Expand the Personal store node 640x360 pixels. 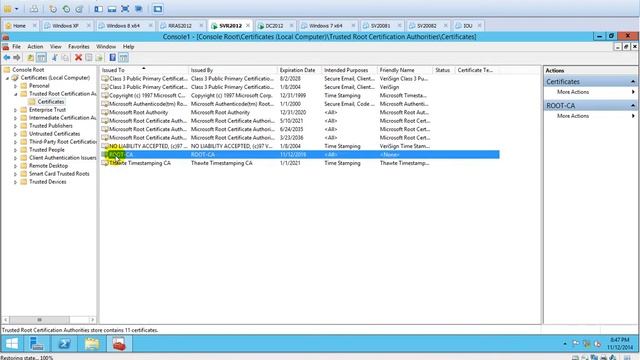tap(16, 86)
